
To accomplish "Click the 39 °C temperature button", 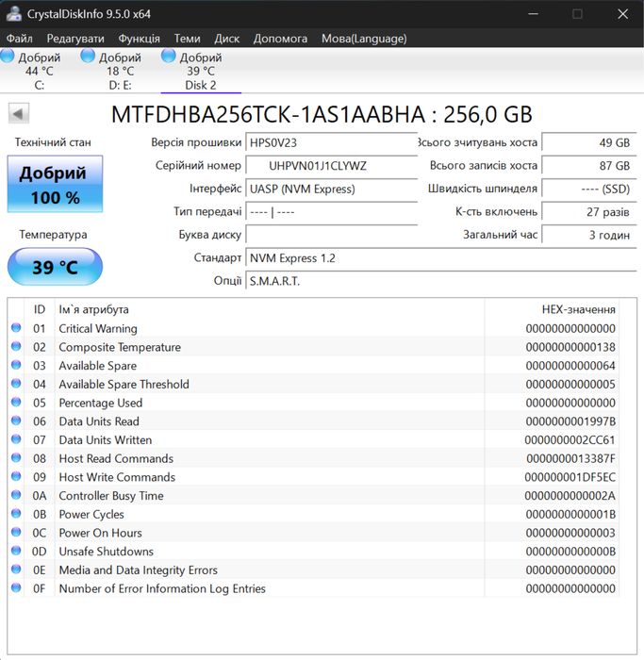I will click(55, 267).
